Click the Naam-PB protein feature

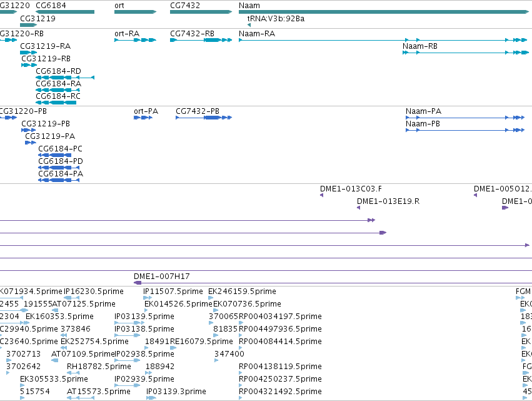[x=465, y=130]
